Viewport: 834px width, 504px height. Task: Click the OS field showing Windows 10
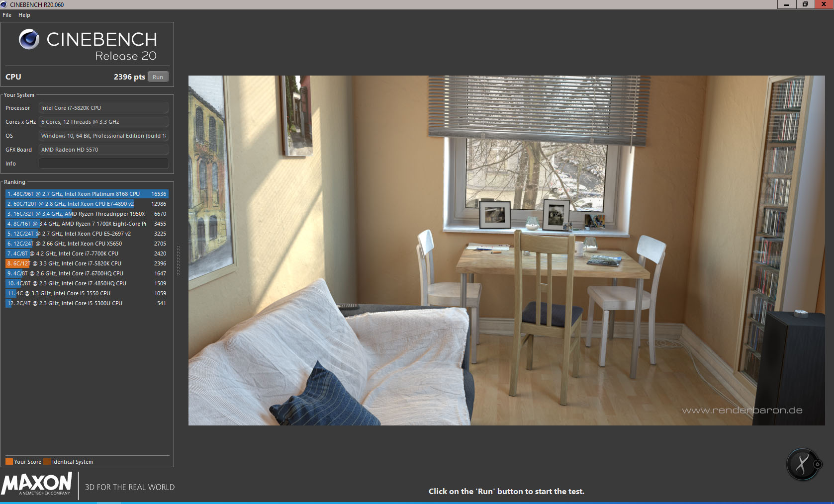click(103, 136)
